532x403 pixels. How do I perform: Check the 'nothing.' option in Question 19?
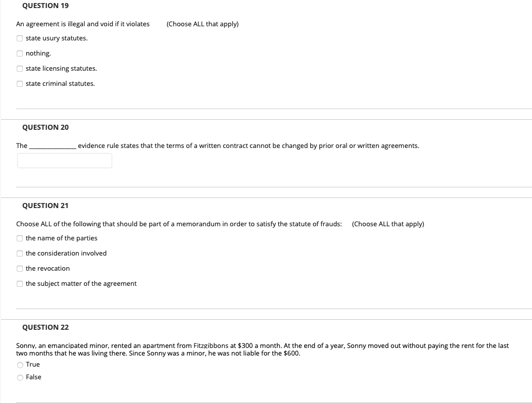point(19,53)
